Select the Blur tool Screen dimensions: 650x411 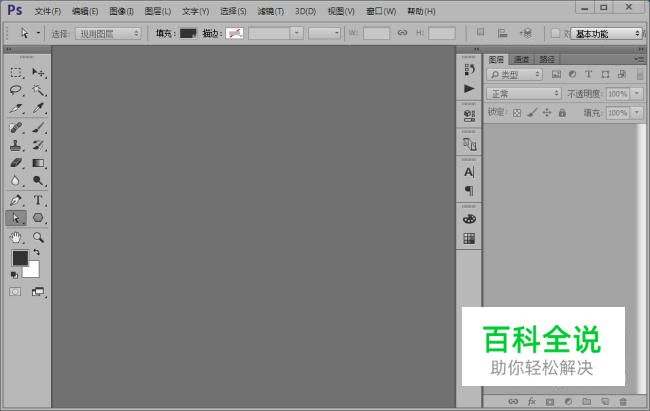pos(16,181)
